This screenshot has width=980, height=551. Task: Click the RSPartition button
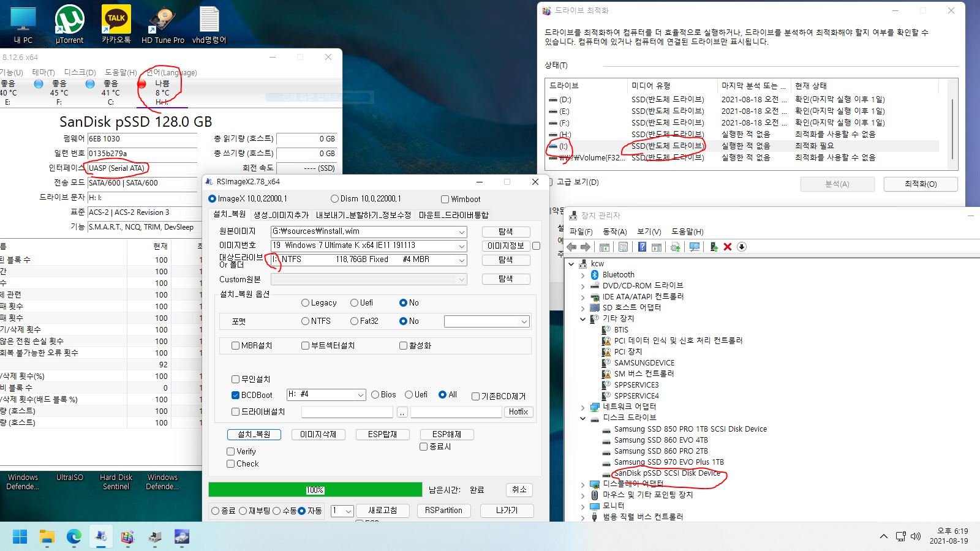coord(443,511)
